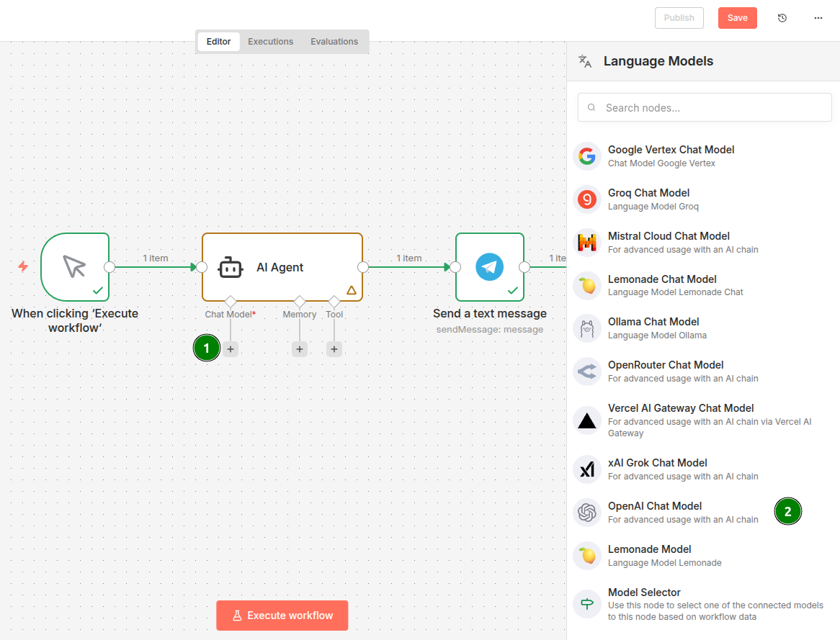Click the Save button
The height and width of the screenshot is (640, 840).
[x=737, y=18]
